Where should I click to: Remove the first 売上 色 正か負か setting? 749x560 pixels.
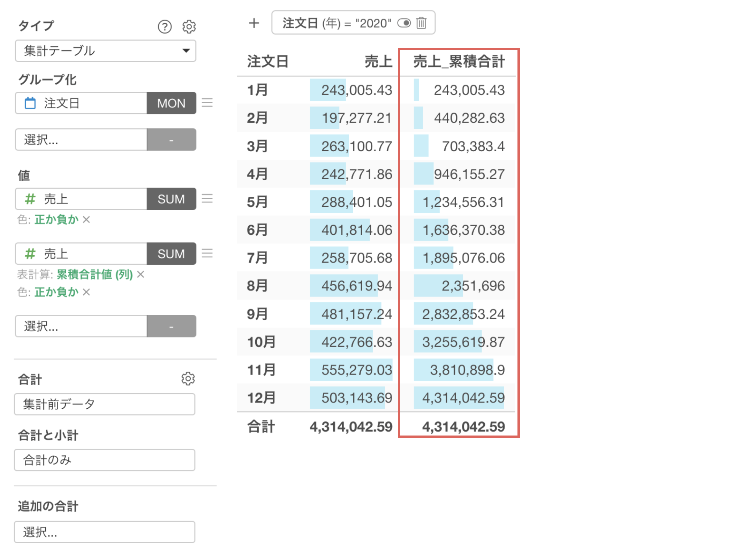86,220
